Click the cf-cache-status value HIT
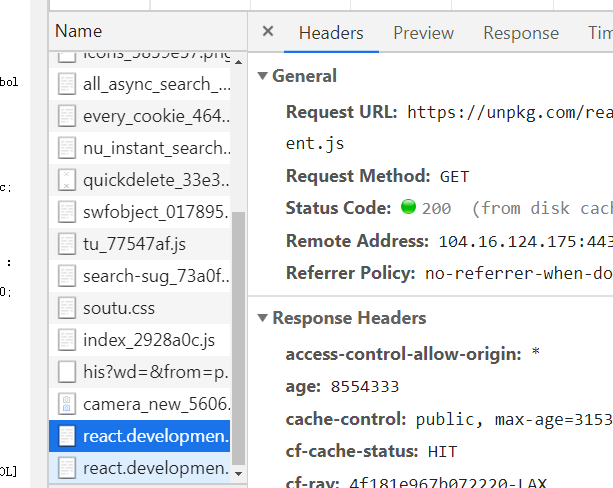The height and width of the screenshot is (488, 613). 442,452
